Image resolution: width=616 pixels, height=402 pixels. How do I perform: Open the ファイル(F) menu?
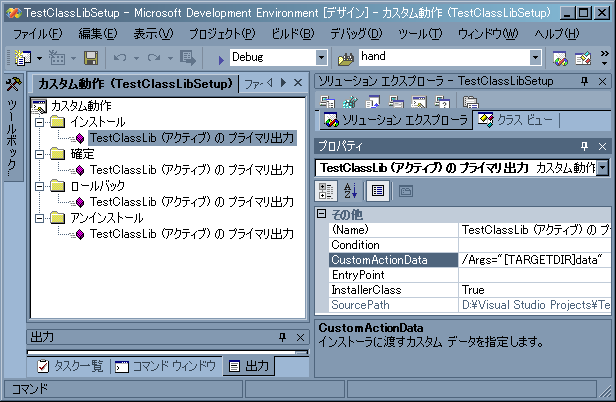(x=38, y=34)
